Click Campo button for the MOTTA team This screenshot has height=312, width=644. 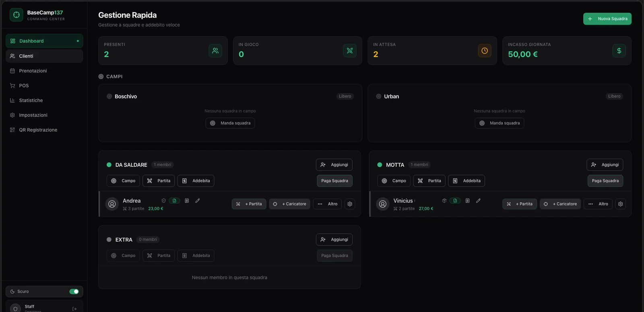click(x=394, y=181)
